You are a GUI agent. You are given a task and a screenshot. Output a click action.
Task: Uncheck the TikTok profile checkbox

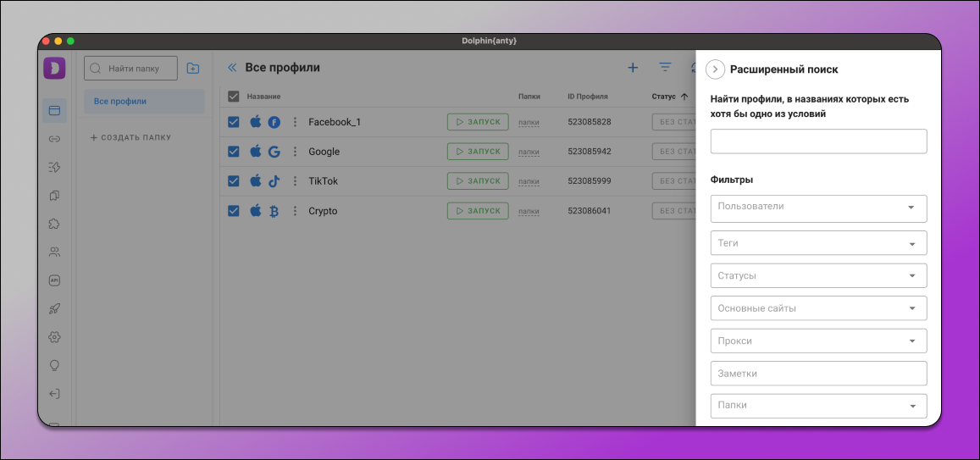234,181
